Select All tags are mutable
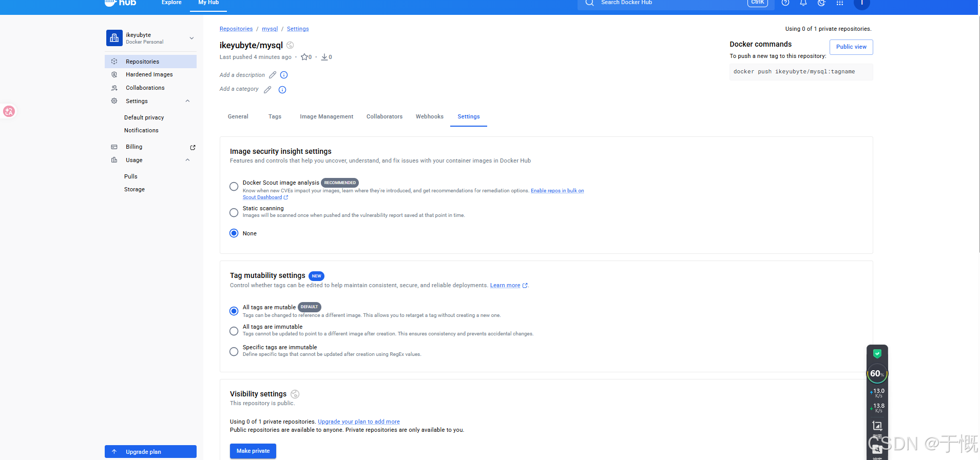This screenshot has width=980, height=460. click(x=234, y=311)
